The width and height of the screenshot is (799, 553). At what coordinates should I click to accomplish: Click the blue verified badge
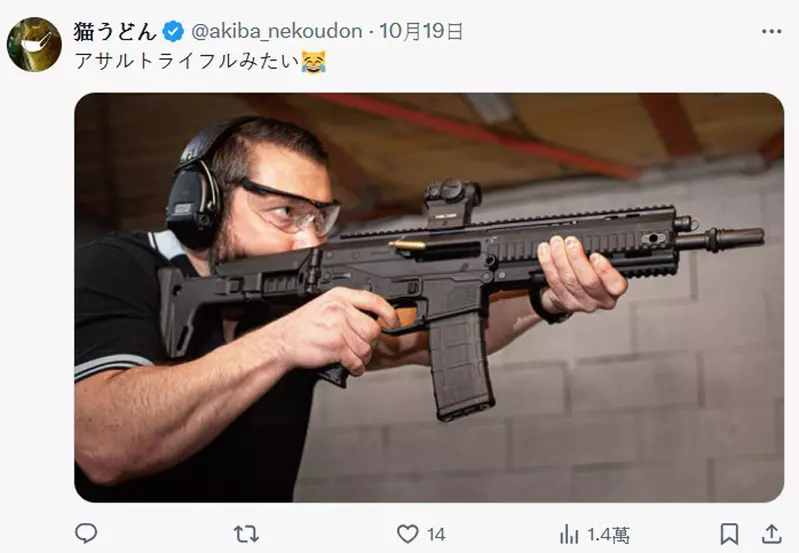[173, 32]
